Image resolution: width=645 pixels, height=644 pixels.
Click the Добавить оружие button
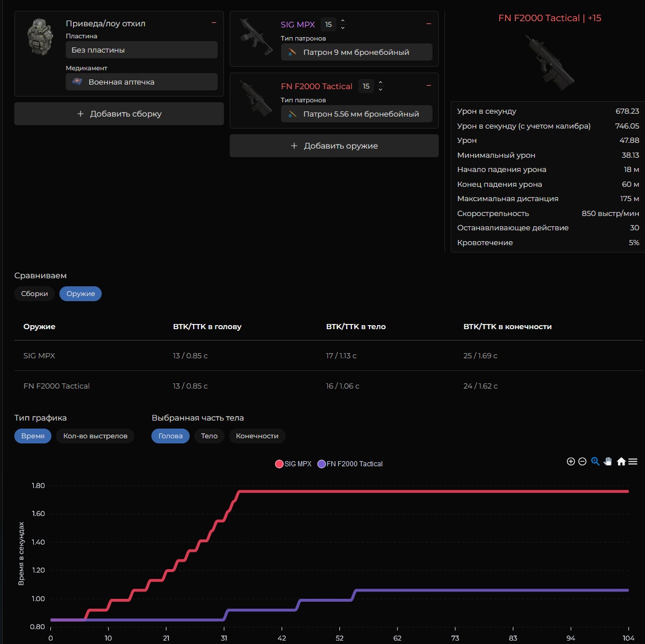click(x=334, y=146)
